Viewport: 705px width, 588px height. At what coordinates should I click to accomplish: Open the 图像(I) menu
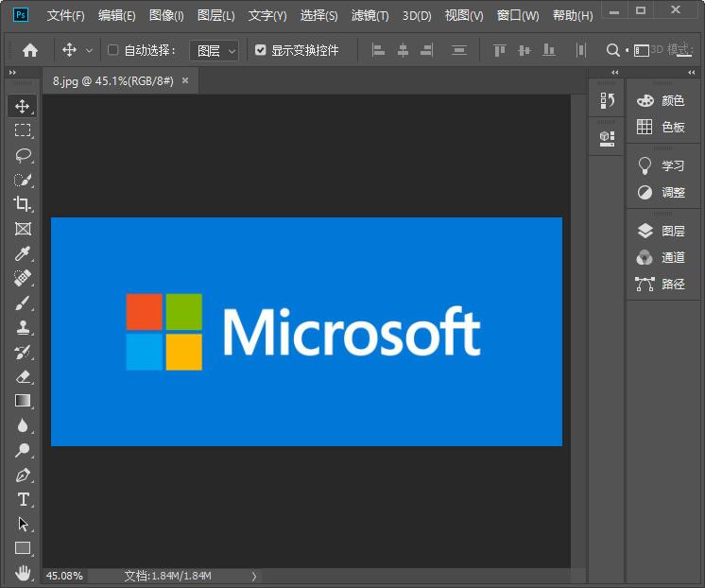pyautogui.click(x=166, y=16)
